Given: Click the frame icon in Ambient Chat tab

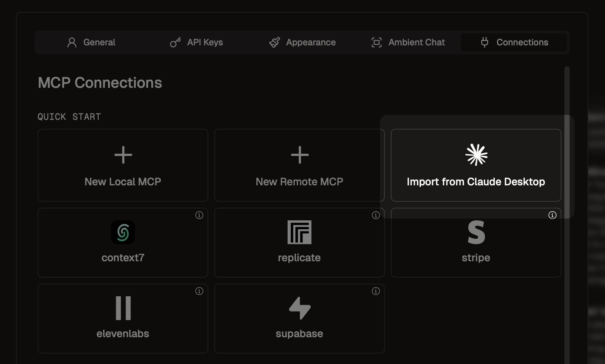Looking at the screenshot, I should coord(377,42).
